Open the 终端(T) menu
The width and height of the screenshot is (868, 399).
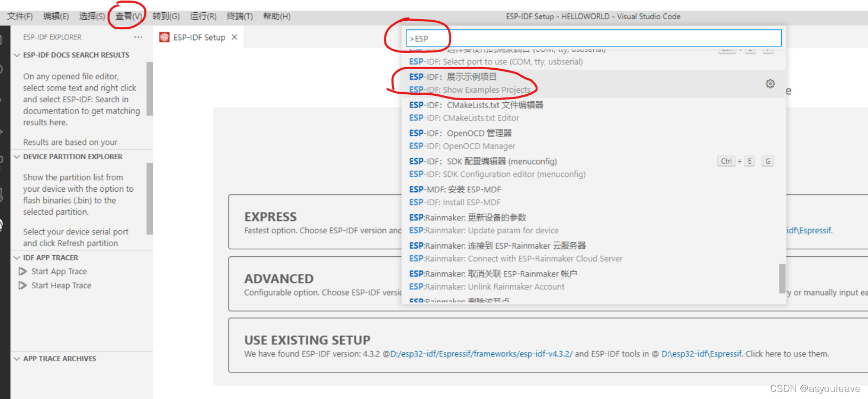coord(240,17)
